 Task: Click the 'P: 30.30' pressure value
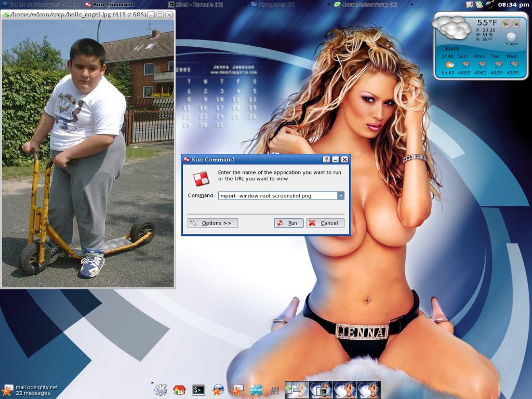point(486,30)
